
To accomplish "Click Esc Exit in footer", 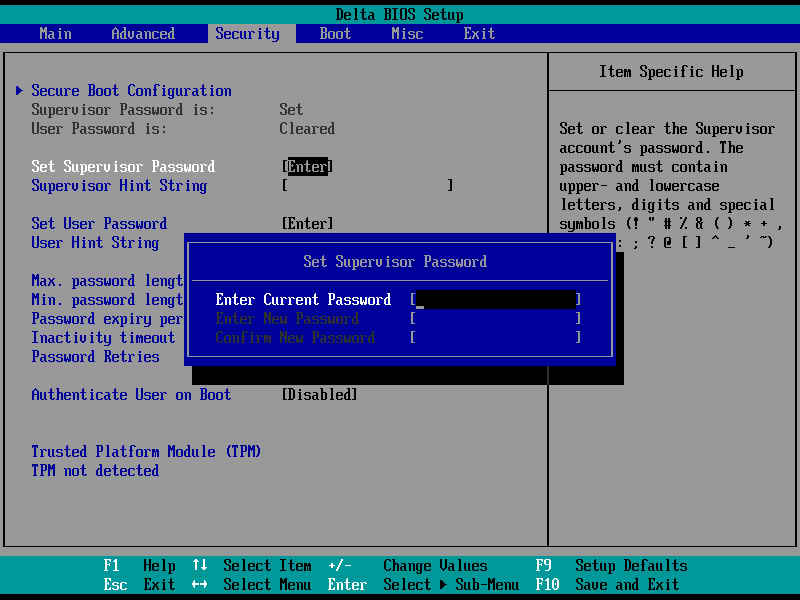I will 139,585.
